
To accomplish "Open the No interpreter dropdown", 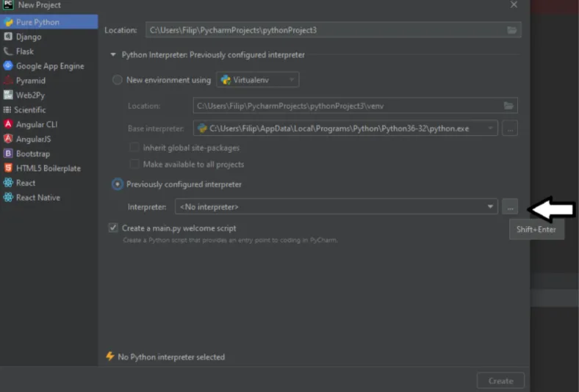I will point(337,207).
